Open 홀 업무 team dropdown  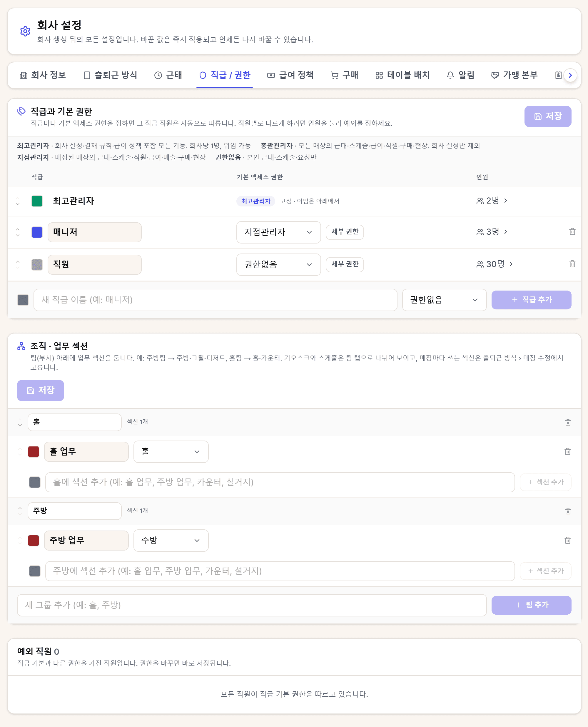(x=171, y=451)
